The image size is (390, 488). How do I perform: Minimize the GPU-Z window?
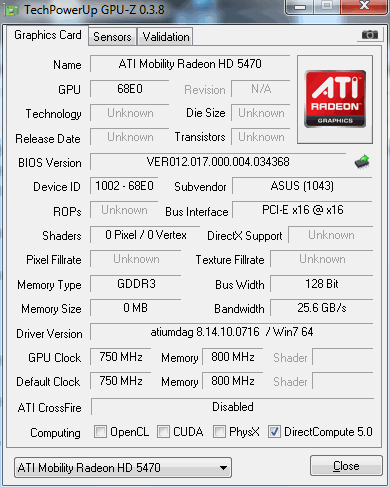(x=299, y=7)
